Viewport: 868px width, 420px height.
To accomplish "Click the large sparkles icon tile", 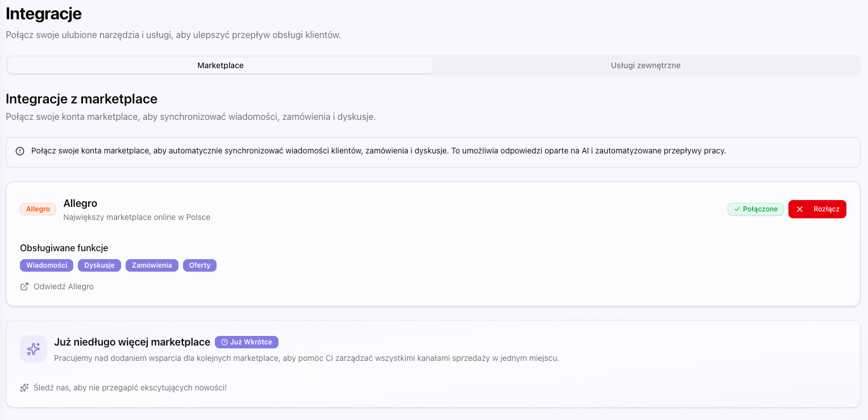I will 34,348.
